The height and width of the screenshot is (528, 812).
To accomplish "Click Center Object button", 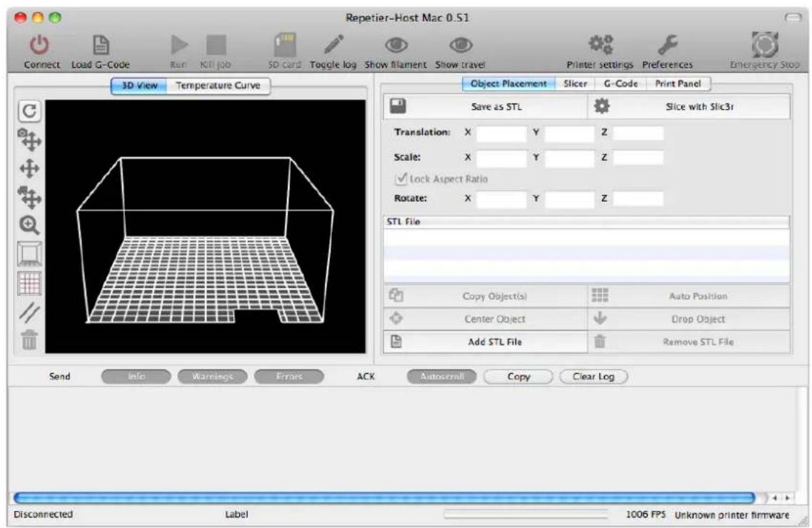I will 485,319.
